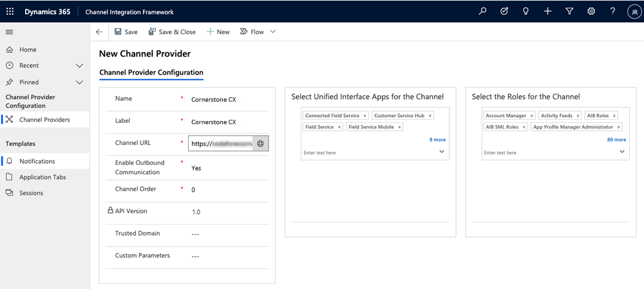644x289 pixels.
Task: Select Channel Provider Configuration tab
Action: click(151, 72)
